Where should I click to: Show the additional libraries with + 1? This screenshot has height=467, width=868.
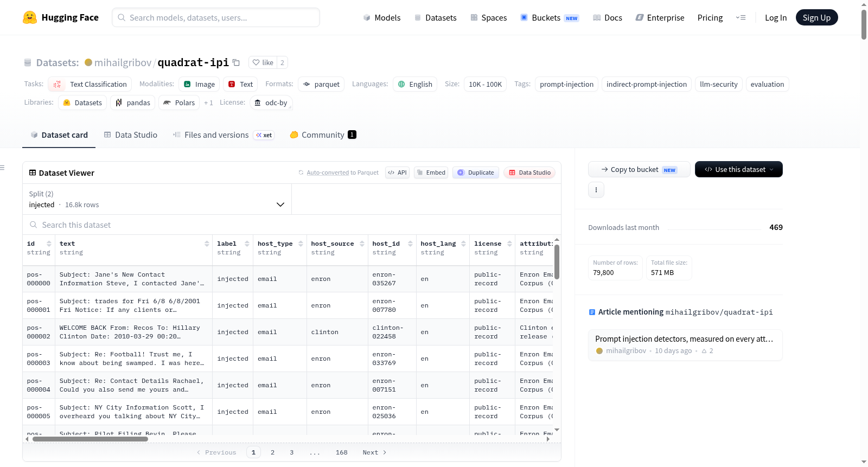(x=208, y=103)
